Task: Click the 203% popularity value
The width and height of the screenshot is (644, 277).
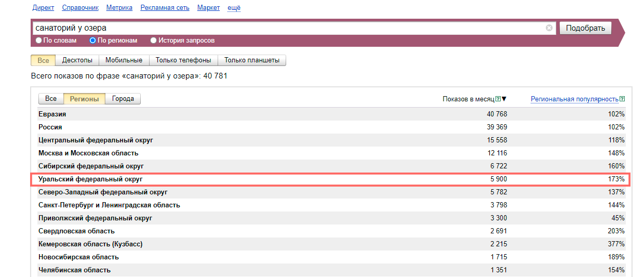Action: pos(617,231)
